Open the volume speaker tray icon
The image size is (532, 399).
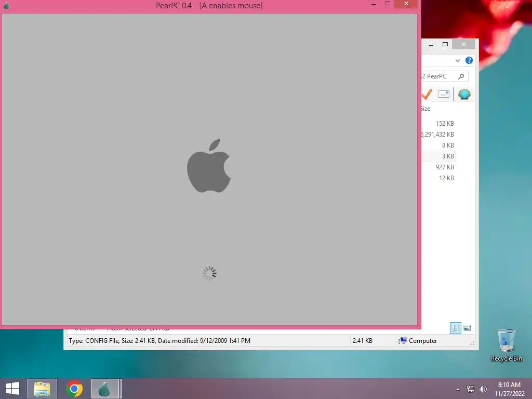coord(483,389)
